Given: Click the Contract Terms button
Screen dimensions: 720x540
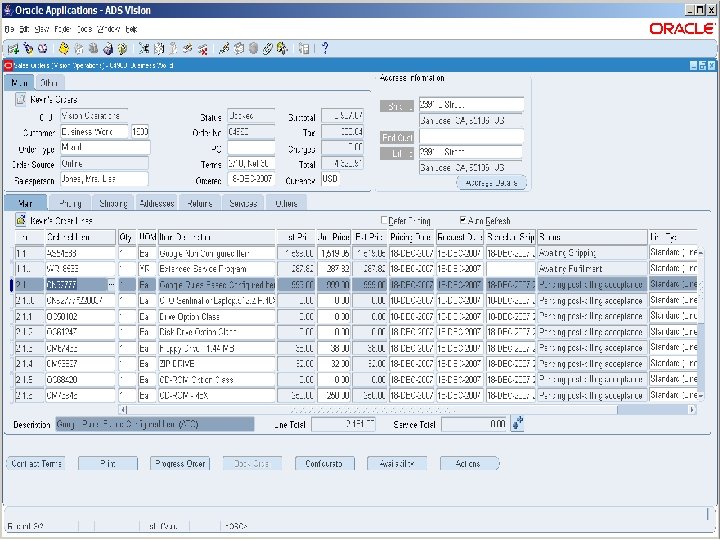Looking at the screenshot, I should [36, 464].
